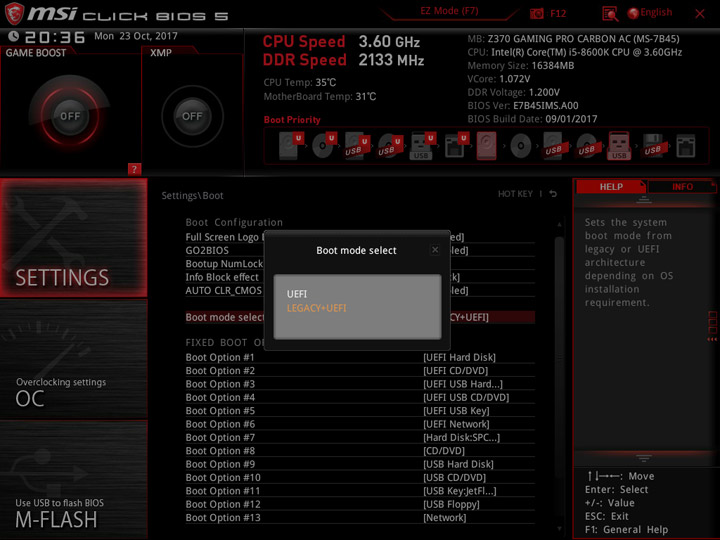The width and height of the screenshot is (720, 540).
Task: Switch to the INFO tab
Action: (682, 187)
